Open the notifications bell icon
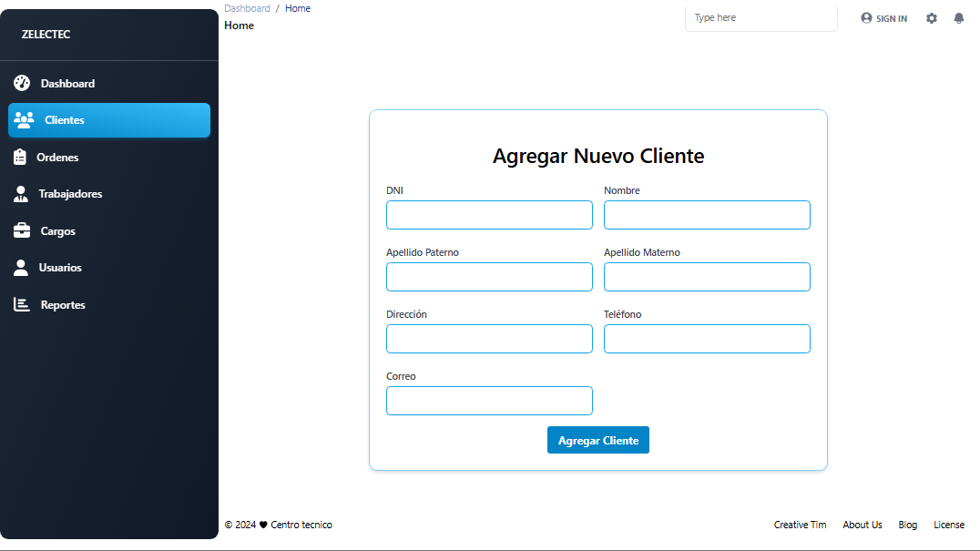 click(x=959, y=18)
